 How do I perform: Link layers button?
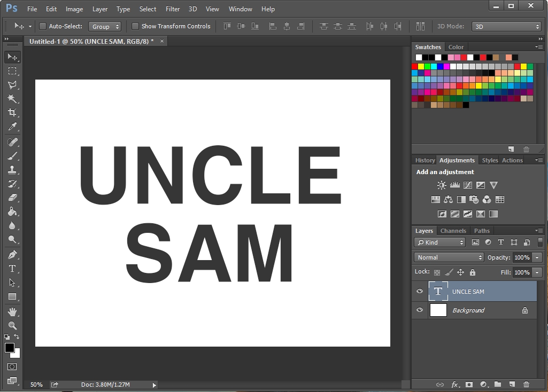click(440, 385)
